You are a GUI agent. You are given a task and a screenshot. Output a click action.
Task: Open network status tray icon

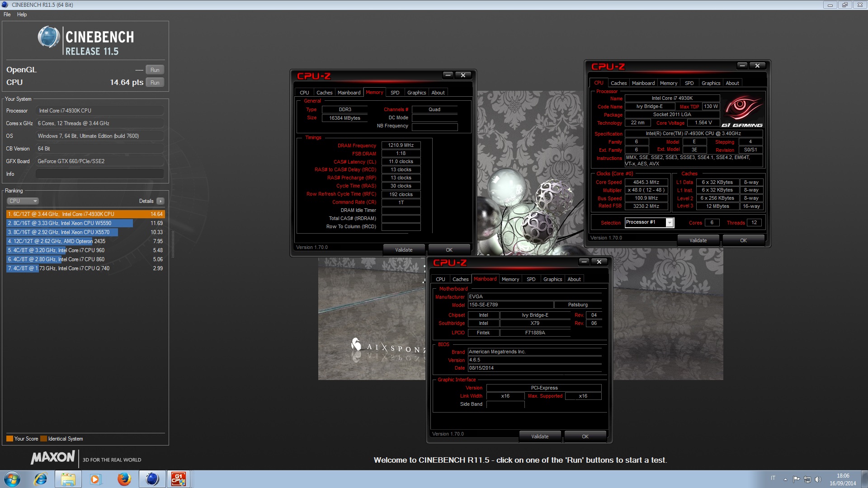pyautogui.click(x=807, y=479)
